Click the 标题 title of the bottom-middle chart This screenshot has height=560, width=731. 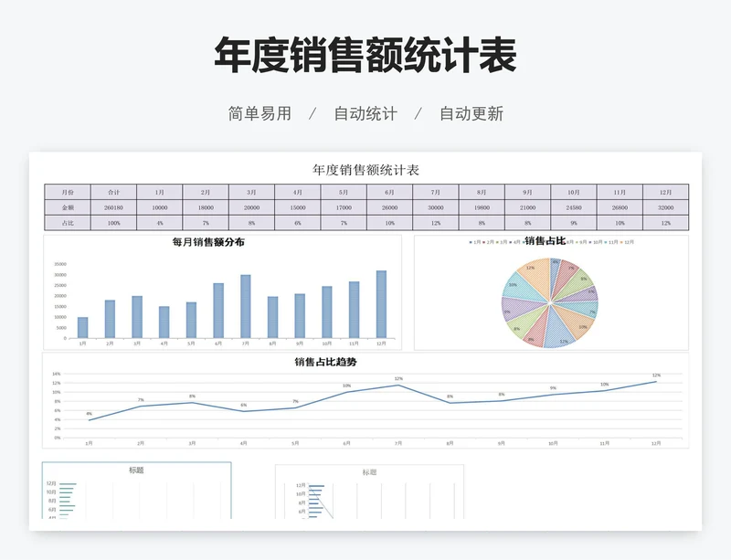tap(369, 472)
